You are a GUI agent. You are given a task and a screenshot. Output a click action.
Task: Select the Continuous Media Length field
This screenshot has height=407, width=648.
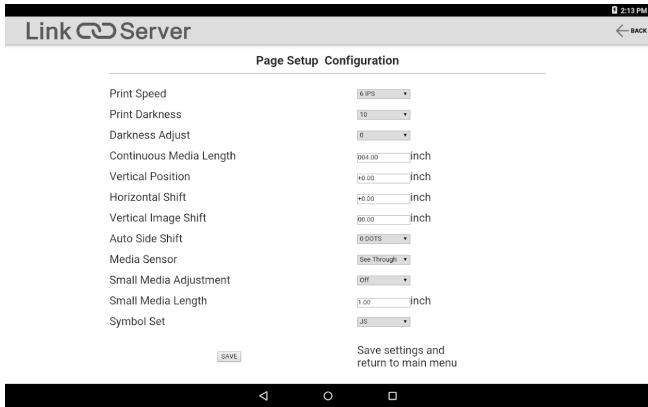coord(384,157)
